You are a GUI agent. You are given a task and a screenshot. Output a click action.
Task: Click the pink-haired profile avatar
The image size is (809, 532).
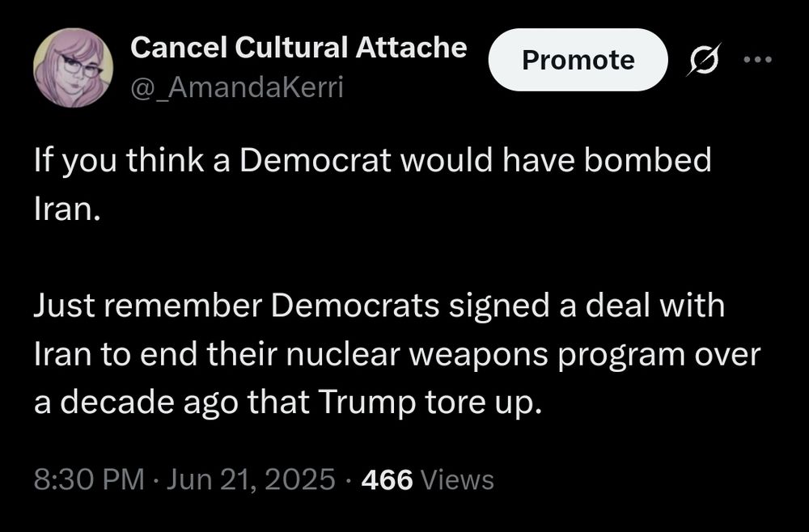coord(74,68)
